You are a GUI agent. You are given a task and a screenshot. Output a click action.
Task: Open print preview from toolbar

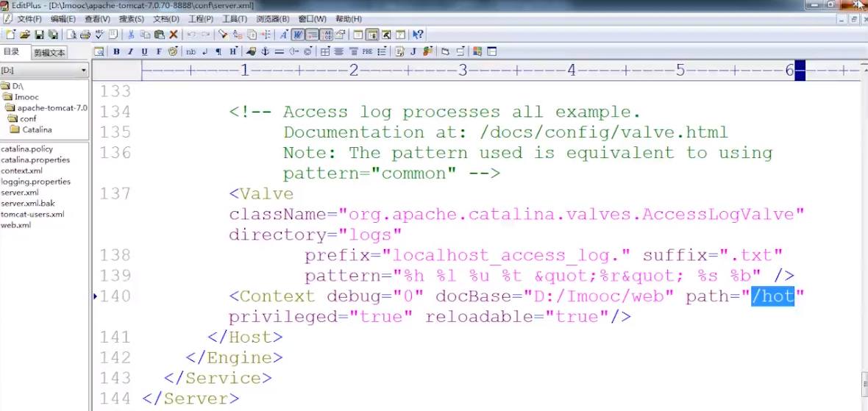71,35
